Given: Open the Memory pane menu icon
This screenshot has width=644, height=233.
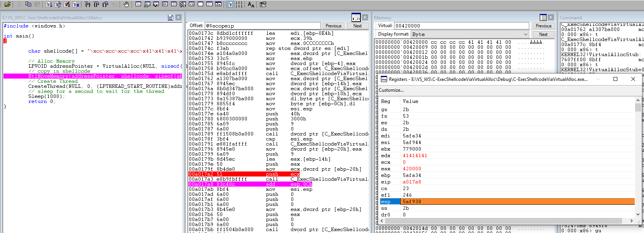Looking at the screenshot, I should (x=543, y=17).
